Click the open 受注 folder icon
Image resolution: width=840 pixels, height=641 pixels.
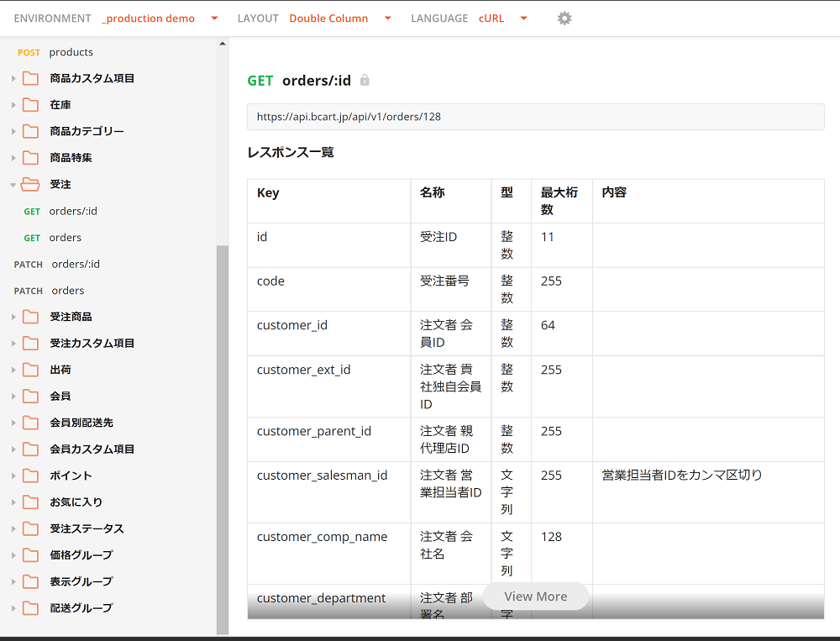pos(30,184)
